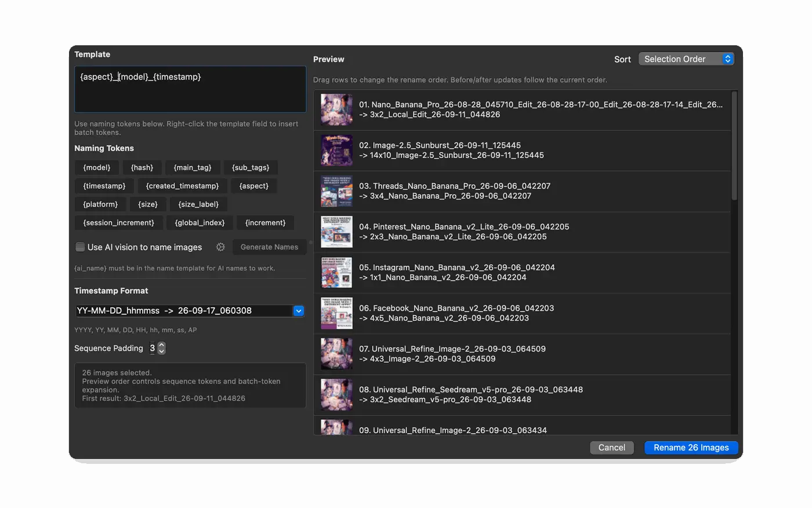
Task: Add the {increment} token
Action: point(266,223)
